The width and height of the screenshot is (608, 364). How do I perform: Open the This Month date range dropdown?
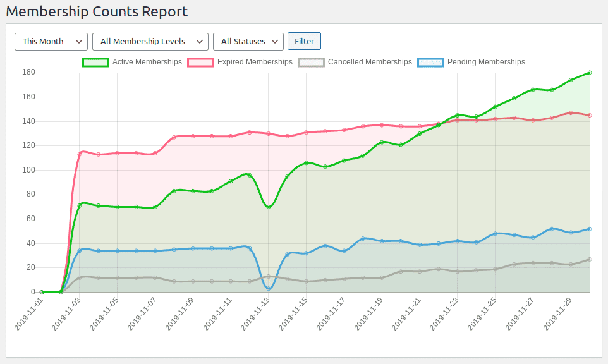pos(51,41)
